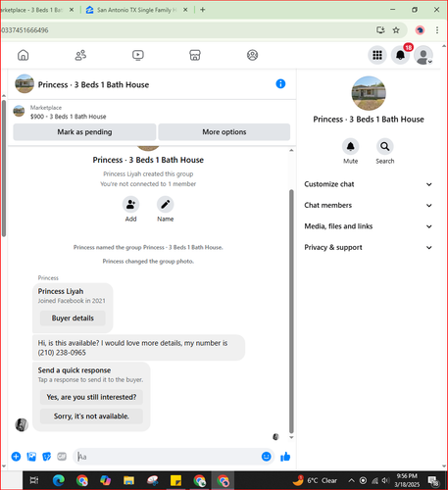Open the Marketplace storefront icon
448x490 pixels.
pyautogui.click(x=195, y=55)
